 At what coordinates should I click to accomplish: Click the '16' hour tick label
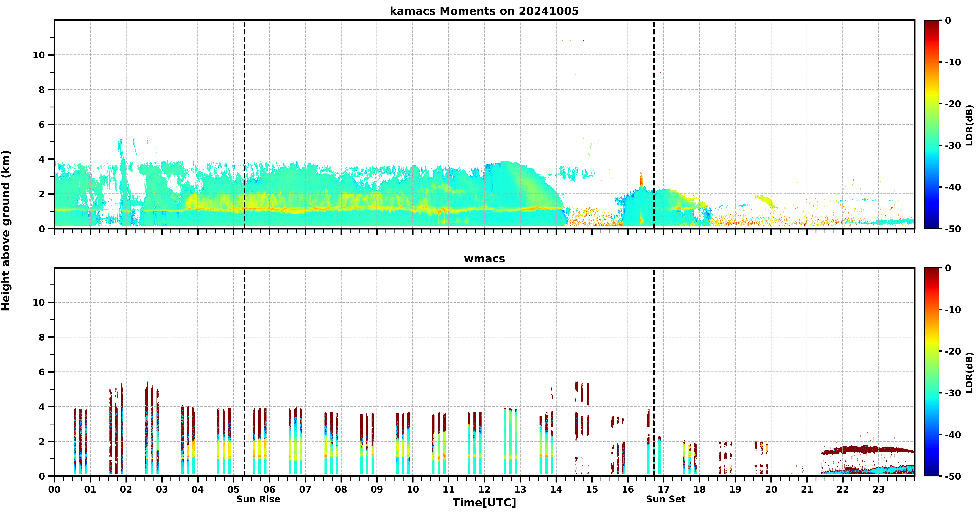coord(628,489)
